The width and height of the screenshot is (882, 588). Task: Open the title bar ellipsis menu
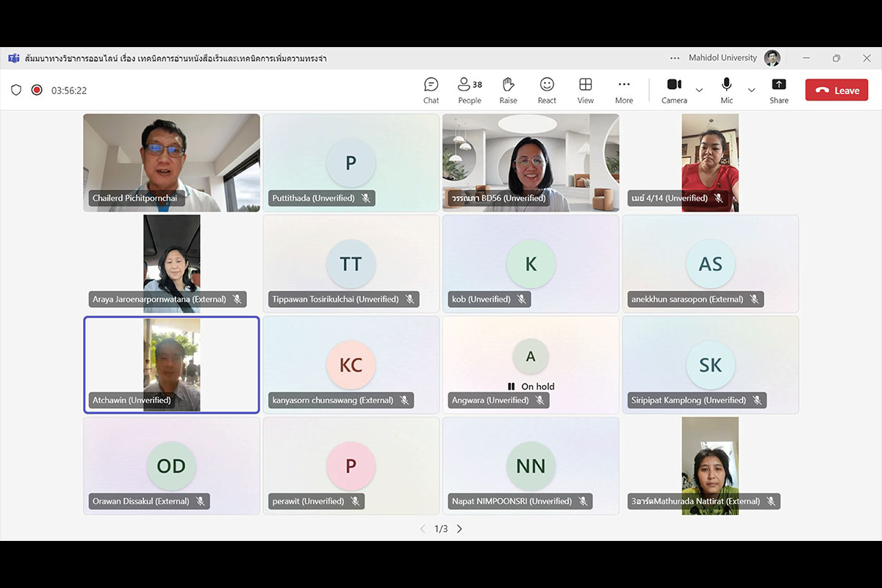[675, 58]
